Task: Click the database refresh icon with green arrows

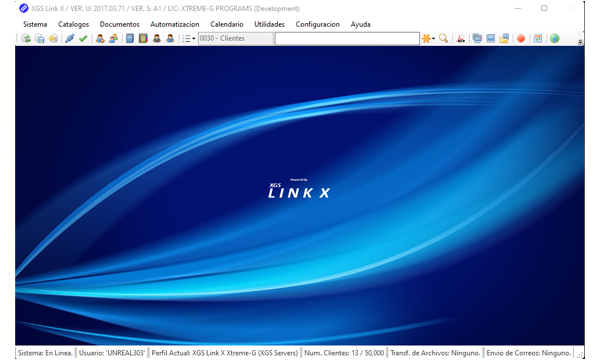Action: point(26,38)
